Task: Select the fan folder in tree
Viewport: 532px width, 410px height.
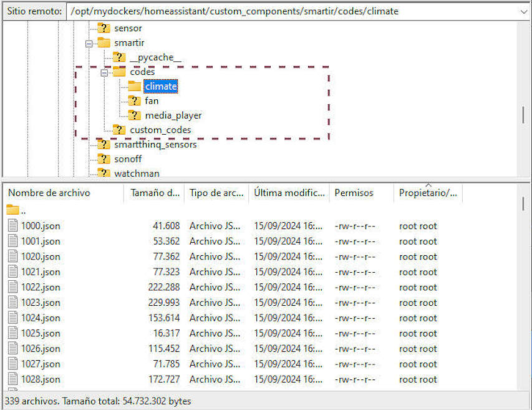Action: (152, 101)
